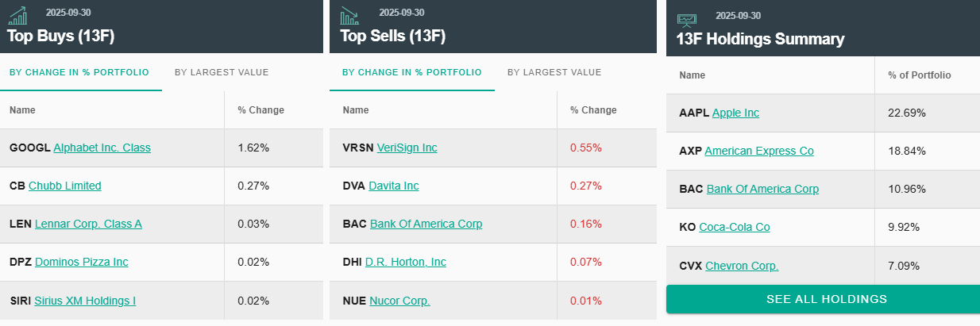Switch Top Buys to 'By Largest Value' tab

point(222,72)
